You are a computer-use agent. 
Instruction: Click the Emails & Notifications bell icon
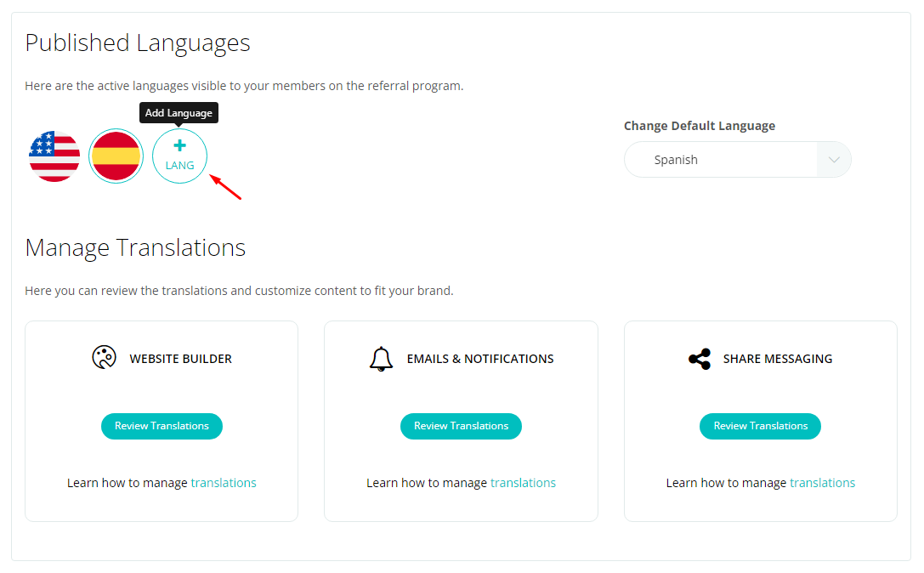click(x=381, y=358)
